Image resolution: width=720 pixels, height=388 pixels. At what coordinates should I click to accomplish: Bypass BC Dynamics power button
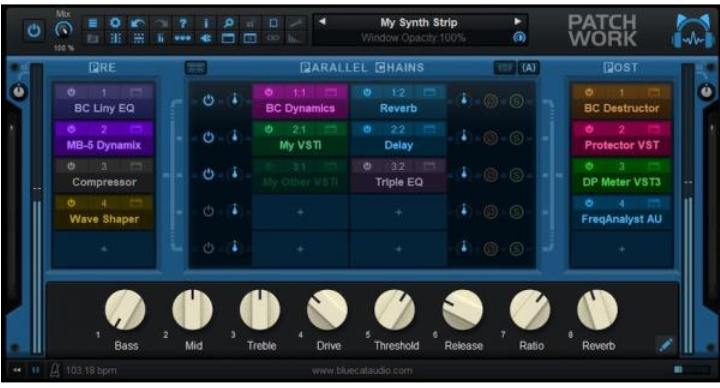coord(269,92)
